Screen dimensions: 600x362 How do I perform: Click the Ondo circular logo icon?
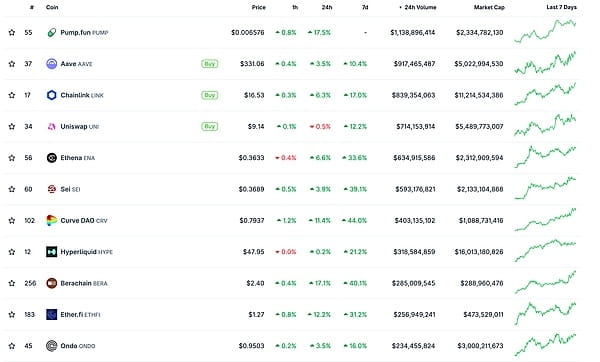click(51, 346)
